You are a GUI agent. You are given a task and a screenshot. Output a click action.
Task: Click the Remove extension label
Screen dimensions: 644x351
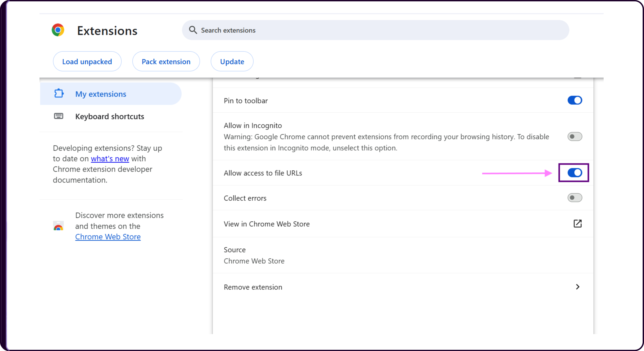[253, 287]
